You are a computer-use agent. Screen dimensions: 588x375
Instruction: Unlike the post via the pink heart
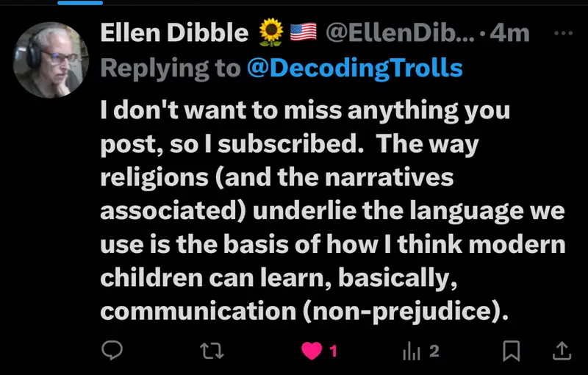[312, 351]
